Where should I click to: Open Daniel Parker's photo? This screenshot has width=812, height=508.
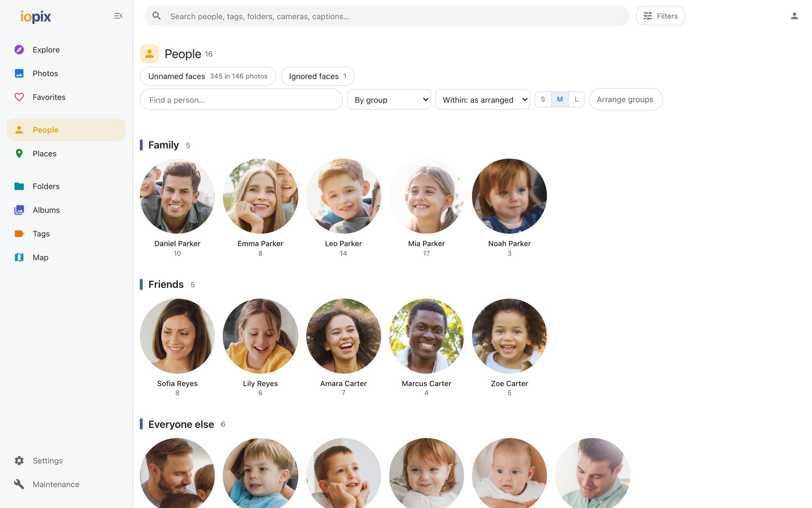(177, 196)
